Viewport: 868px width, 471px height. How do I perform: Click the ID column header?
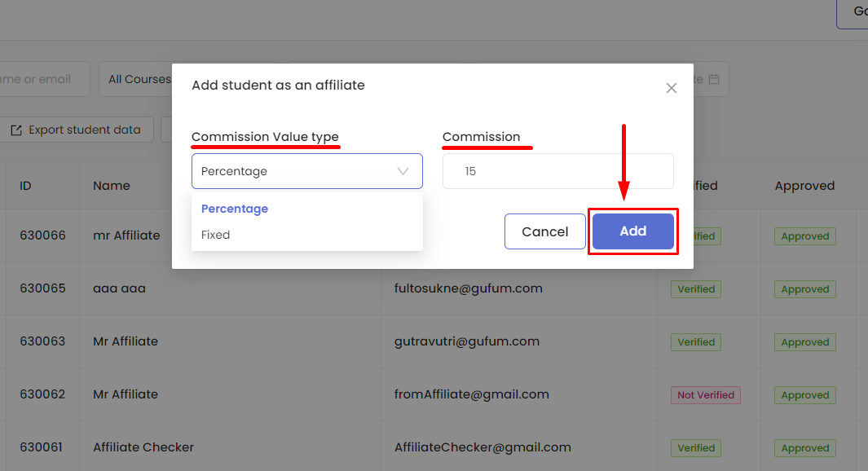tap(25, 186)
